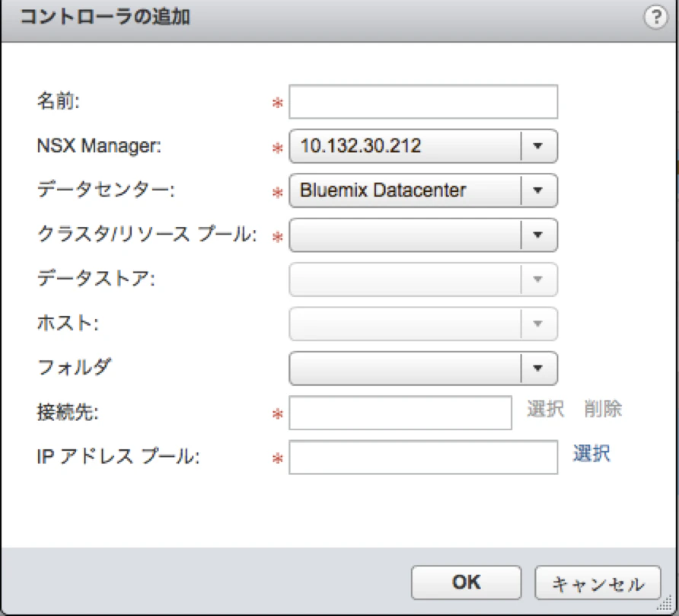Image resolution: width=679 pixels, height=616 pixels.
Task: Click the resize grip at dialog corner
Action: (x=665, y=603)
